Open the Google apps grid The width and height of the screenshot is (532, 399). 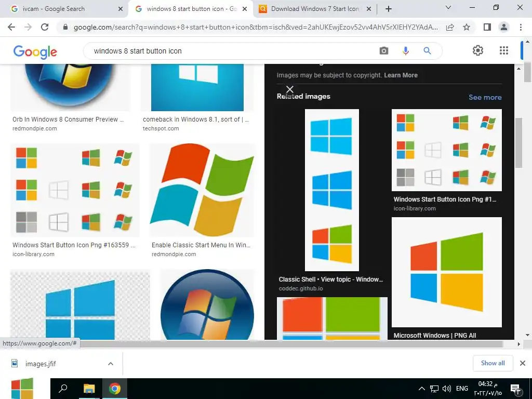tap(504, 50)
